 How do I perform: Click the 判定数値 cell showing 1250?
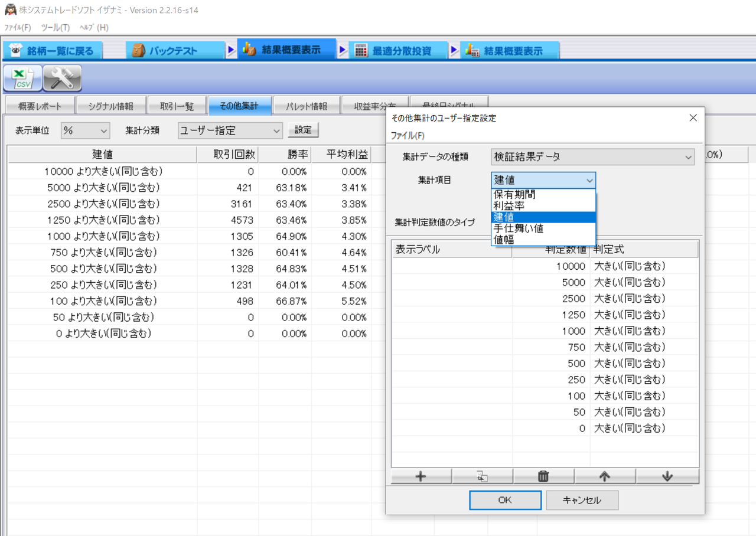[x=551, y=315]
